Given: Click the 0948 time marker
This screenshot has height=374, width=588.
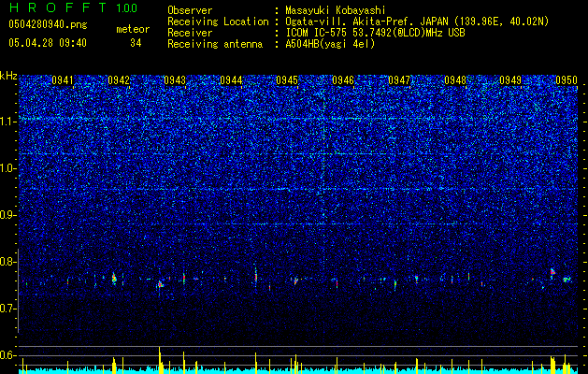Looking at the screenshot, I should 455,80.
